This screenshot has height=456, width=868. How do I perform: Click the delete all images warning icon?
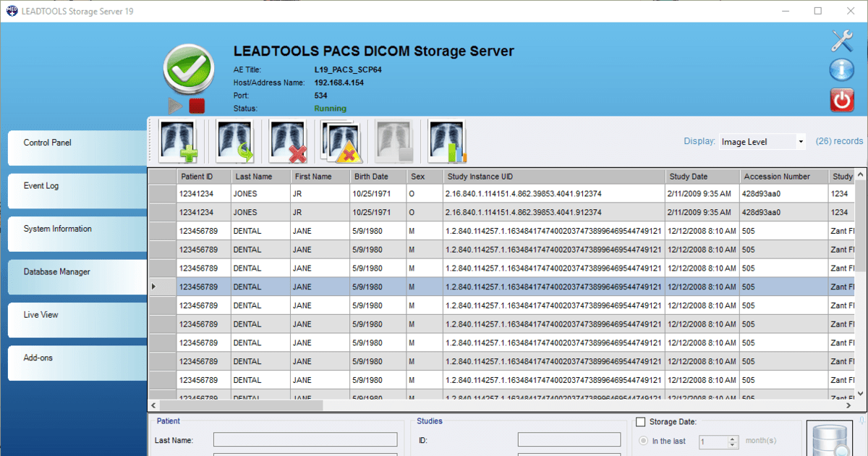340,141
